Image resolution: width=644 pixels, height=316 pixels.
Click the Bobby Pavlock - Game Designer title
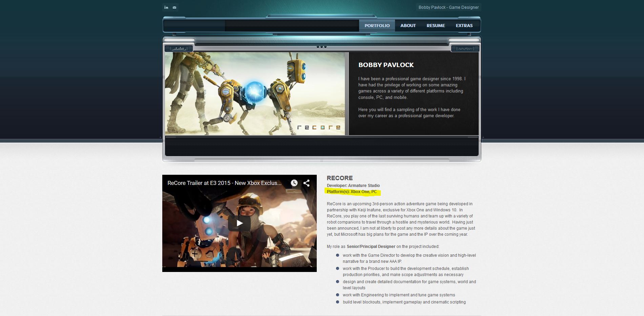[x=449, y=7]
